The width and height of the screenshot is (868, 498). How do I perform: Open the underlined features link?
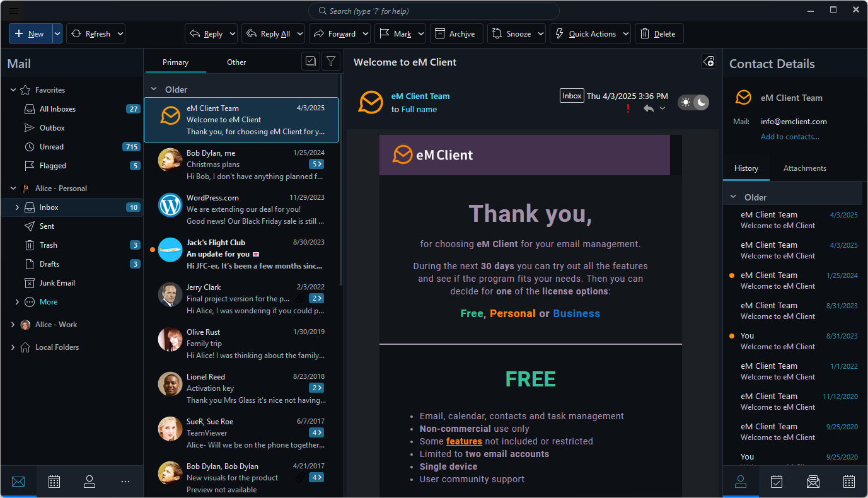[x=464, y=441]
